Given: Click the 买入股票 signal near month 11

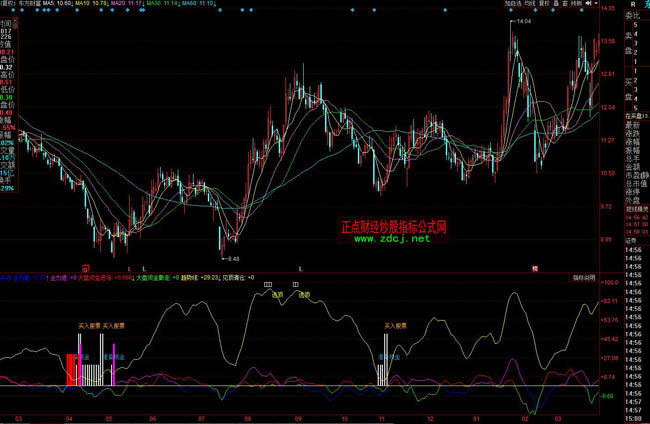Looking at the screenshot, I should [396, 325].
